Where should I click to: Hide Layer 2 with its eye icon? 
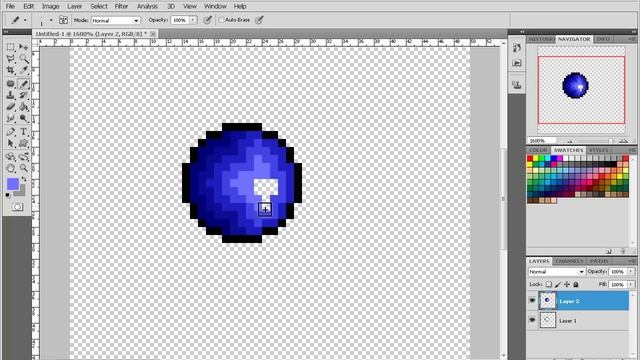(532, 300)
